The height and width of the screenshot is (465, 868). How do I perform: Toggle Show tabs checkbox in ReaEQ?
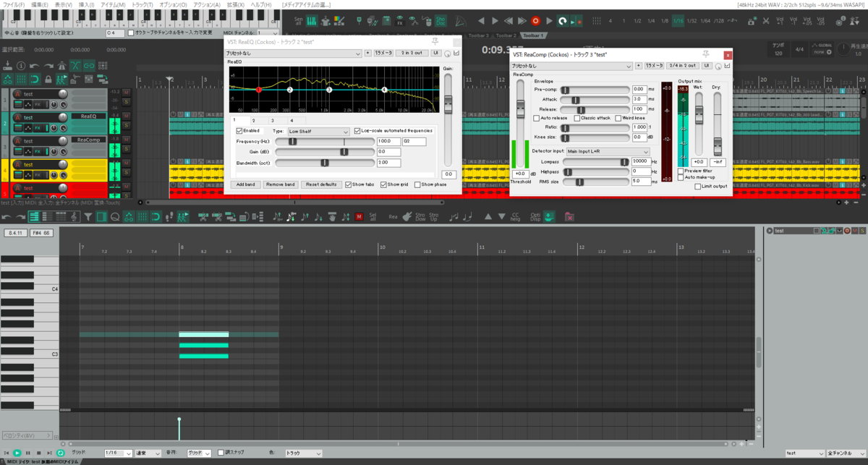(x=349, y=184)
